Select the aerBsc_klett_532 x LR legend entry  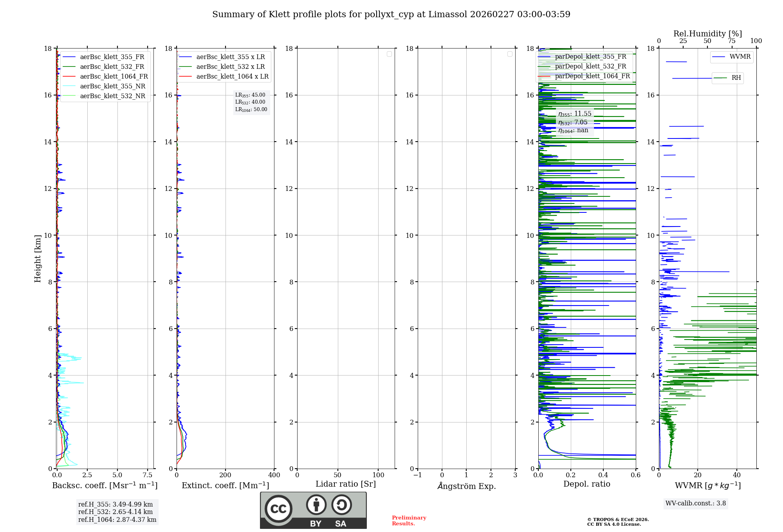click(x=230, y=67)
